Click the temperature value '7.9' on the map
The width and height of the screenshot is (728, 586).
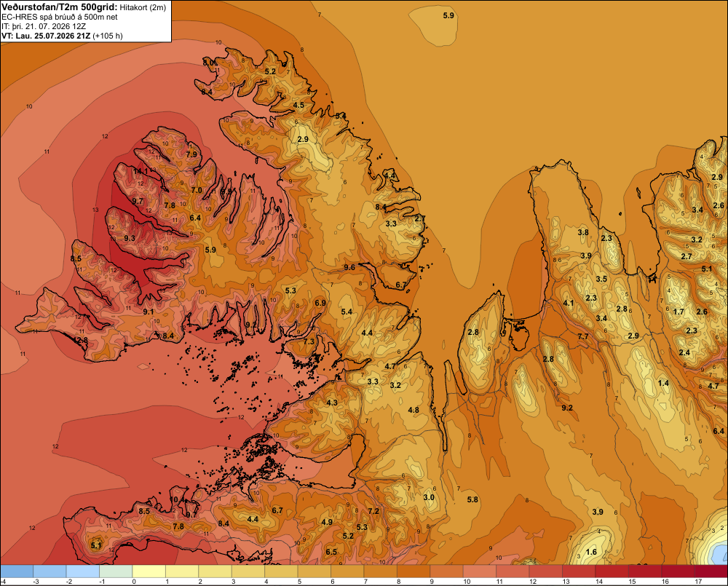[x=191, y=154]
